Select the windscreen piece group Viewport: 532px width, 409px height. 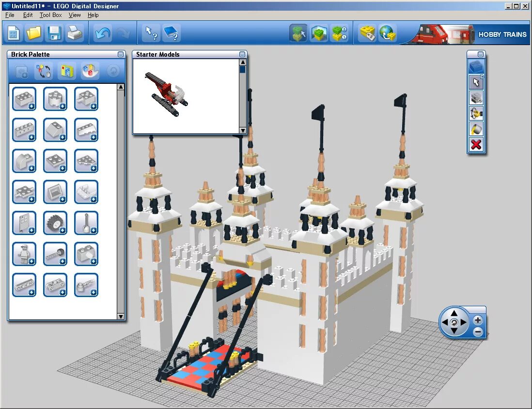coord(86,192)
